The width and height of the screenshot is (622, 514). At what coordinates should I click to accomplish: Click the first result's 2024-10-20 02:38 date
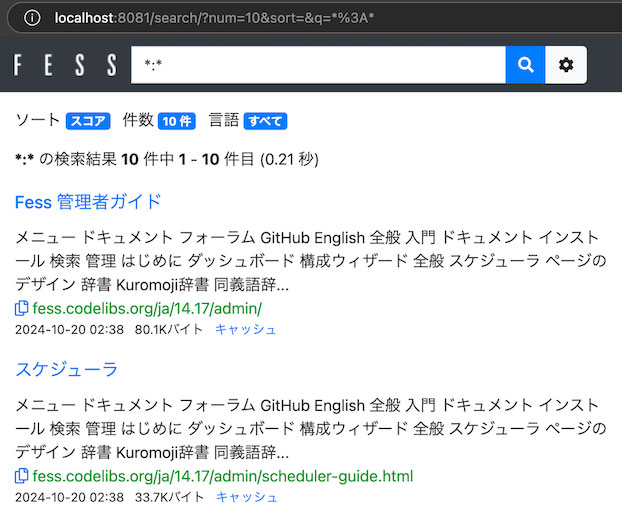[x=69, y=330]
